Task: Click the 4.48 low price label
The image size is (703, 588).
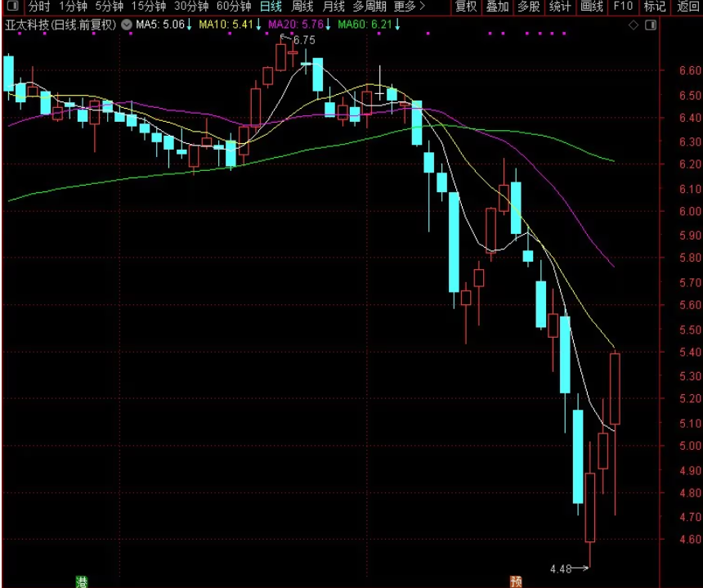Action: [561, 569]
